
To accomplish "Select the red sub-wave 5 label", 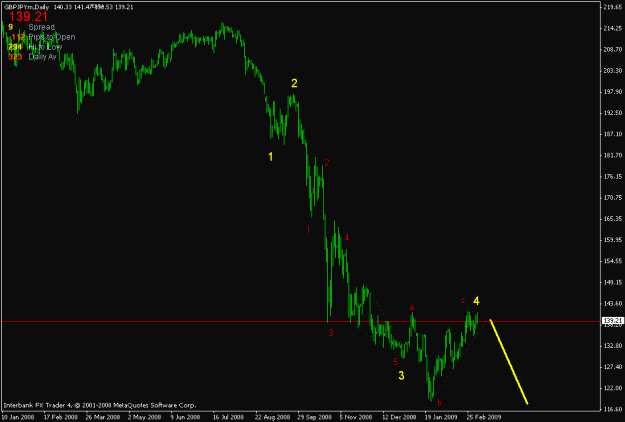I will 395,362.
